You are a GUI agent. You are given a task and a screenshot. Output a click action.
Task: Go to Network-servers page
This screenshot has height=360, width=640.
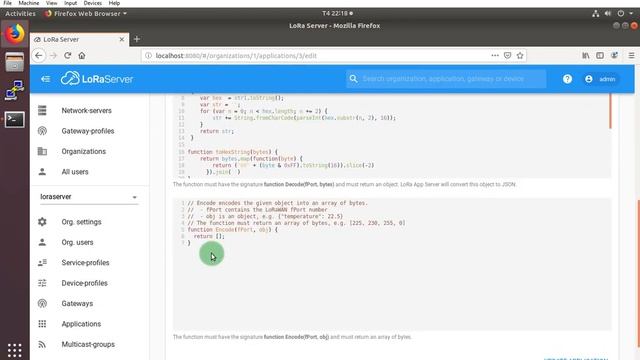click(87, 111)
